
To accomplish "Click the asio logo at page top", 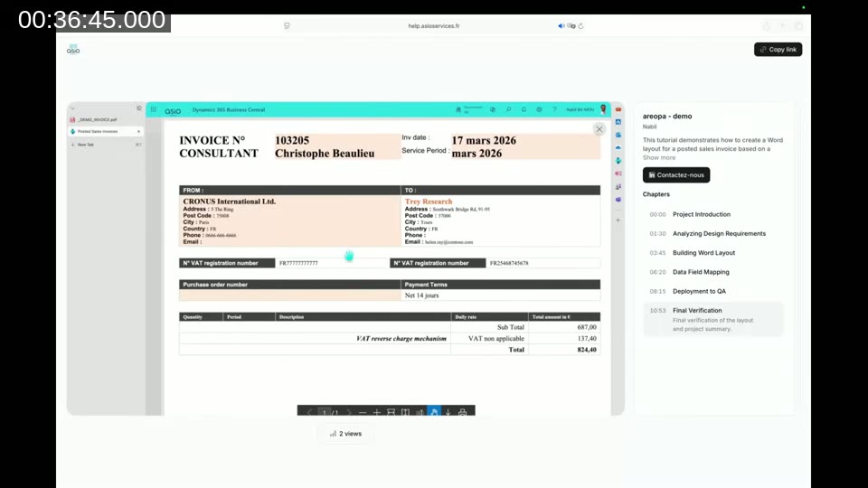I will [x=73, y=49].
